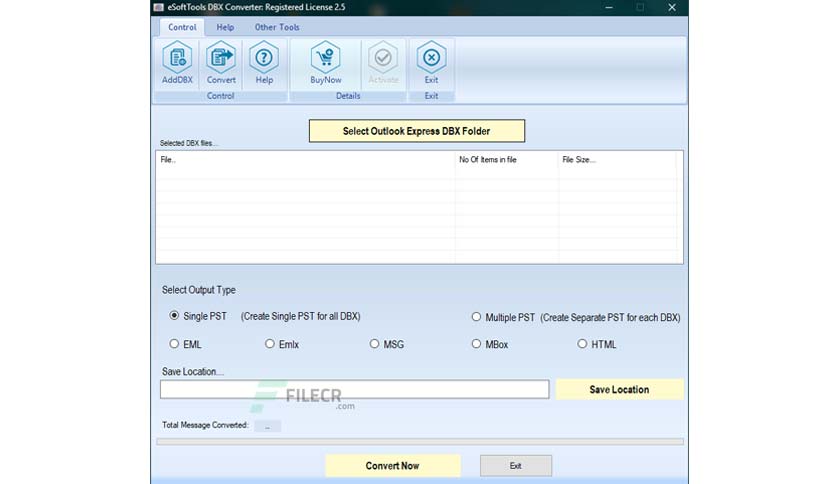Click Select Outlook Express DBX Folder button

tap(416, 131)
